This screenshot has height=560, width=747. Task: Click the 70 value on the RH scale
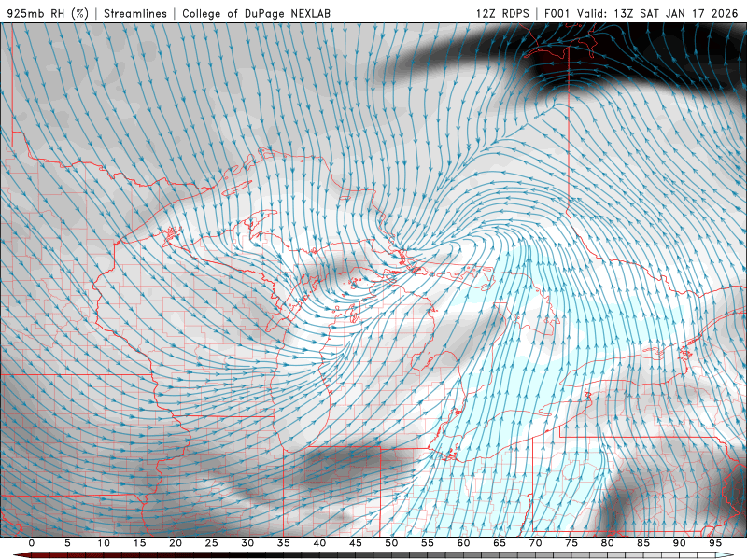tap(535, 543)
